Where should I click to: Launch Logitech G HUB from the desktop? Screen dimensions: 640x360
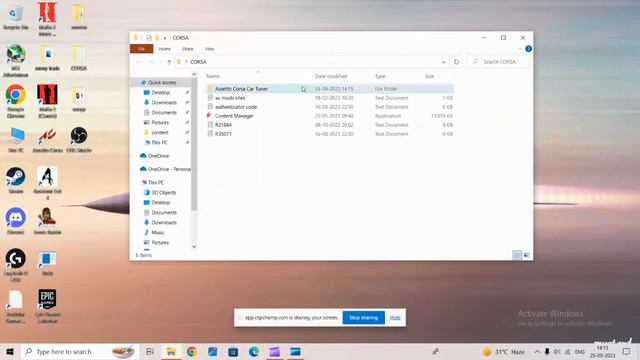coord(16,265)
